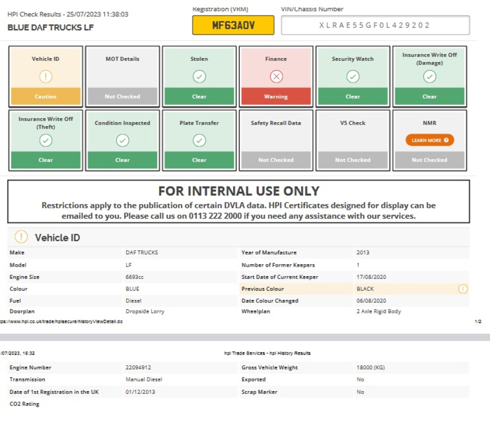Click the page number 1/2
Screen dimensions: 490x448
tap(478, 322)
